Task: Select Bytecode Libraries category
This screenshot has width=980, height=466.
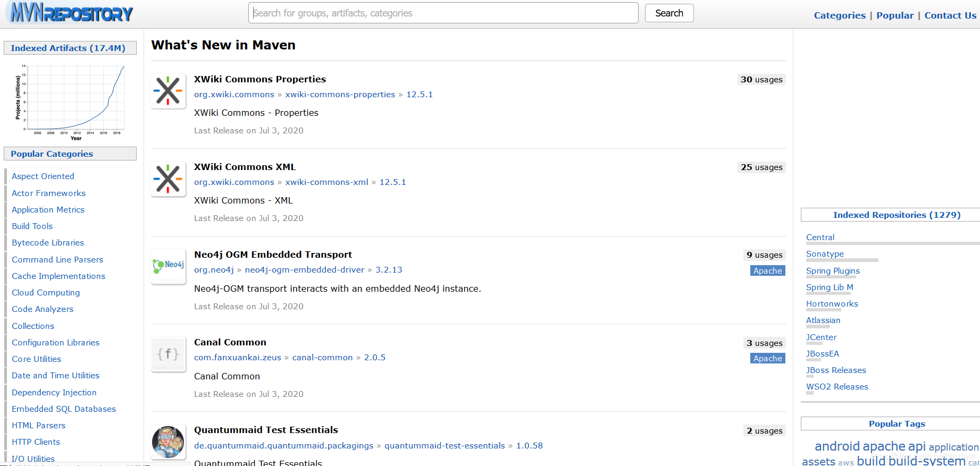Action: tap(48, 242)
